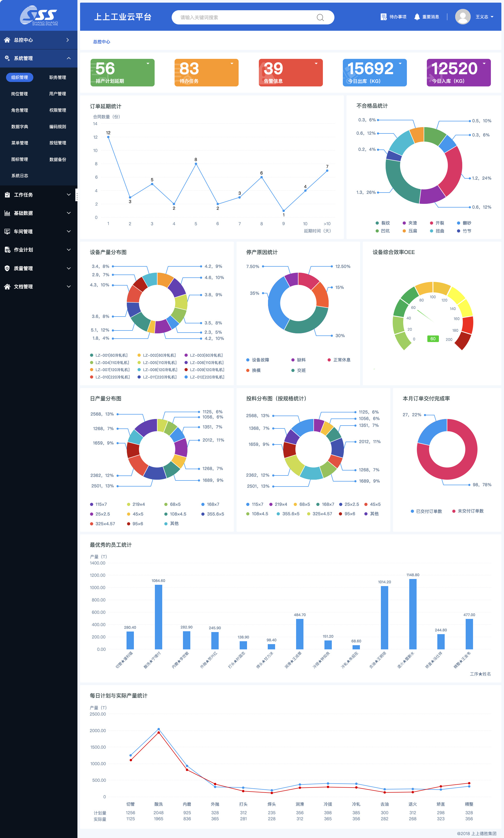Click the user avatar picture

click(x=463, y=17)
